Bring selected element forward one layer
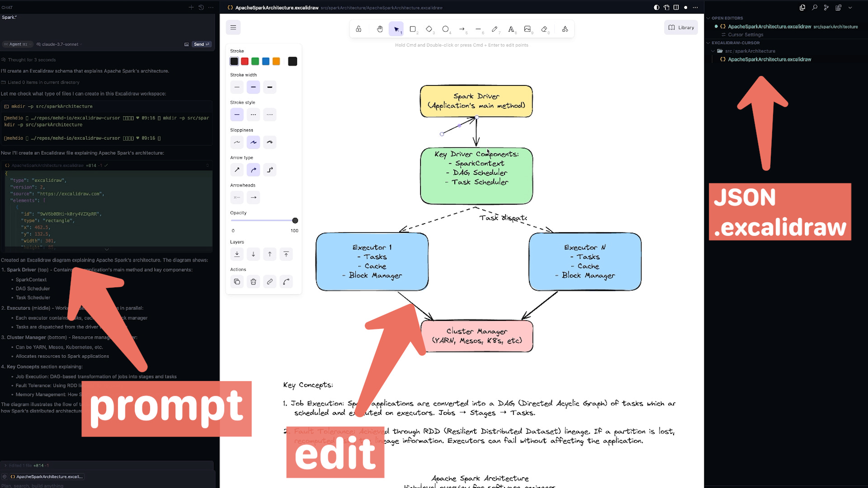The height and width of the screenshot is (488, 868). tap(270, 254)
